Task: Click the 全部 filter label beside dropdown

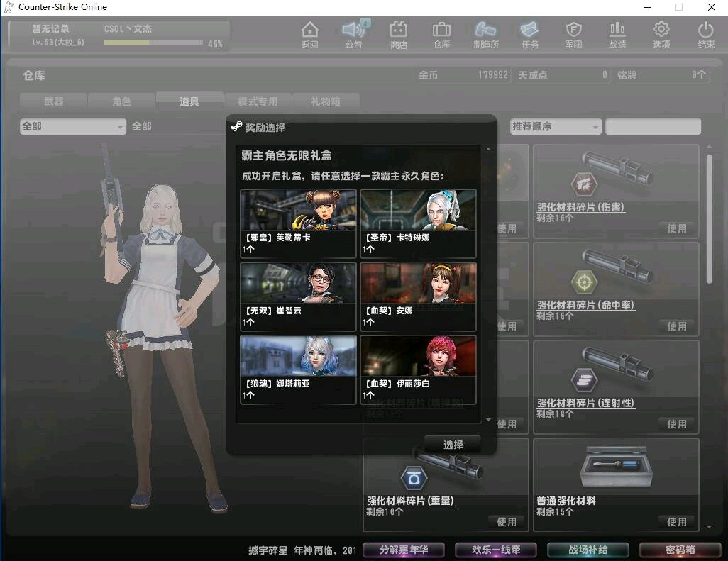Action: tap(142, 126)
